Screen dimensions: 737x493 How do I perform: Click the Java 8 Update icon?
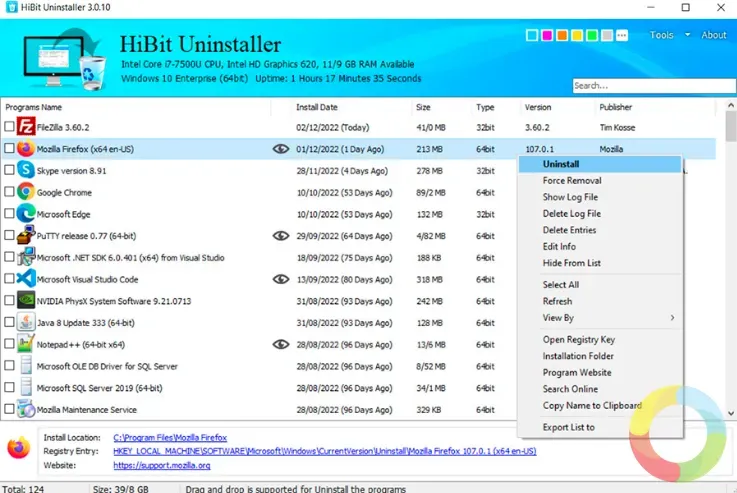[x=26, y=322]
